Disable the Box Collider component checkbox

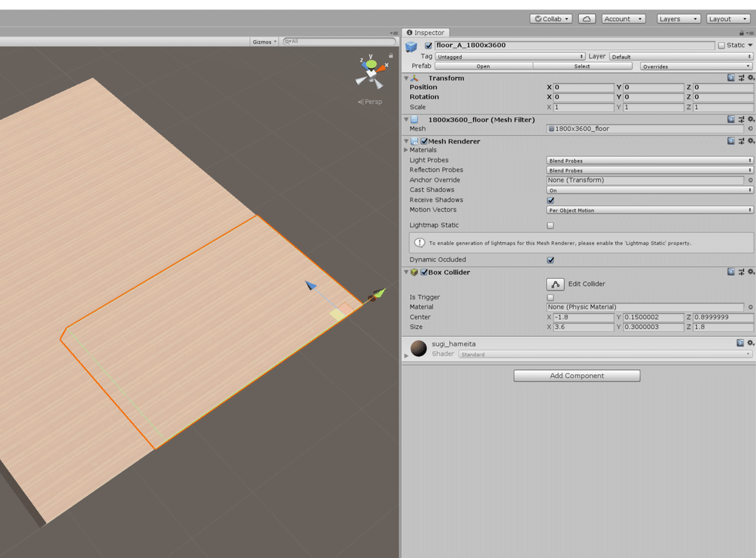(425, 272)
